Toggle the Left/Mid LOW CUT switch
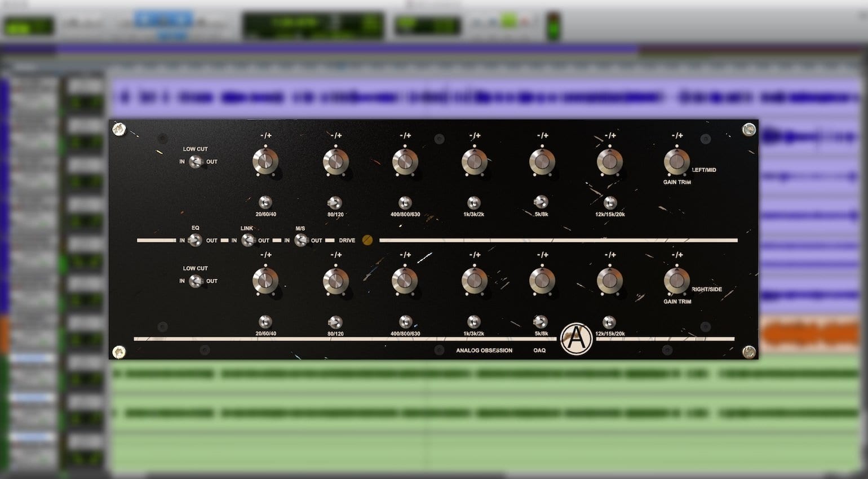 click(x=196, y=162)
